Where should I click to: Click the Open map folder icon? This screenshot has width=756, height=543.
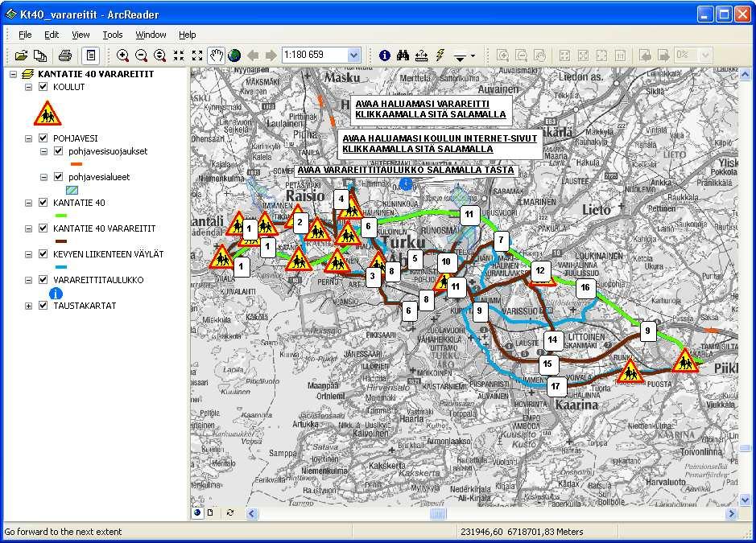(x=21, y=56)
